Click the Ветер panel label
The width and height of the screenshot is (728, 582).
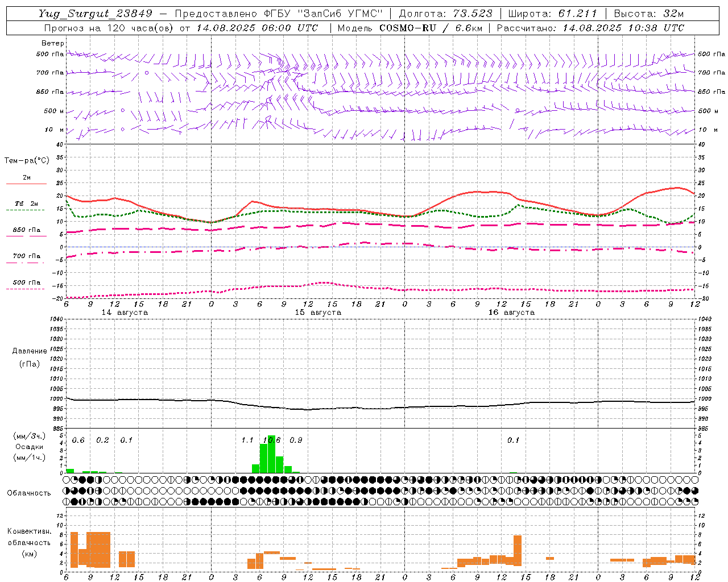pos(53,43)
